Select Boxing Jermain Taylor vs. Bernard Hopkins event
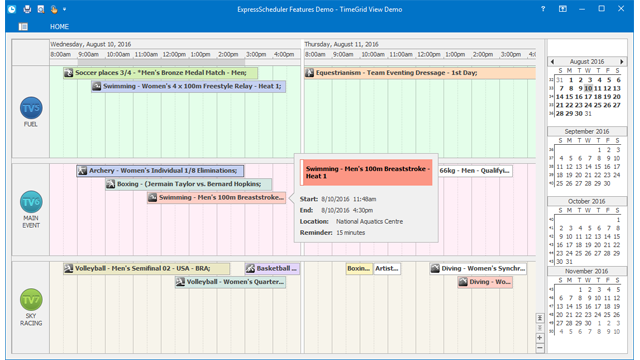The width and height of the screenshot is (640, 360). (189, 184)
